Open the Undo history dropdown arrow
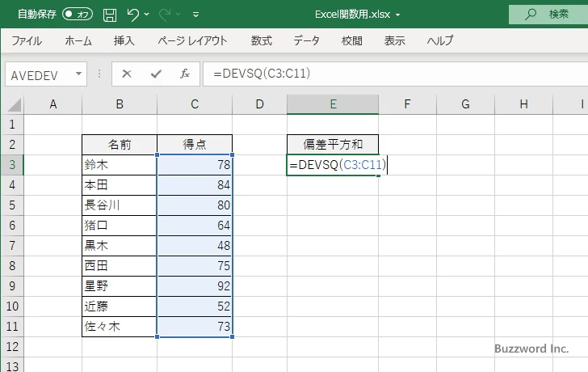This screenshot has width=588, height=372. 147,15
